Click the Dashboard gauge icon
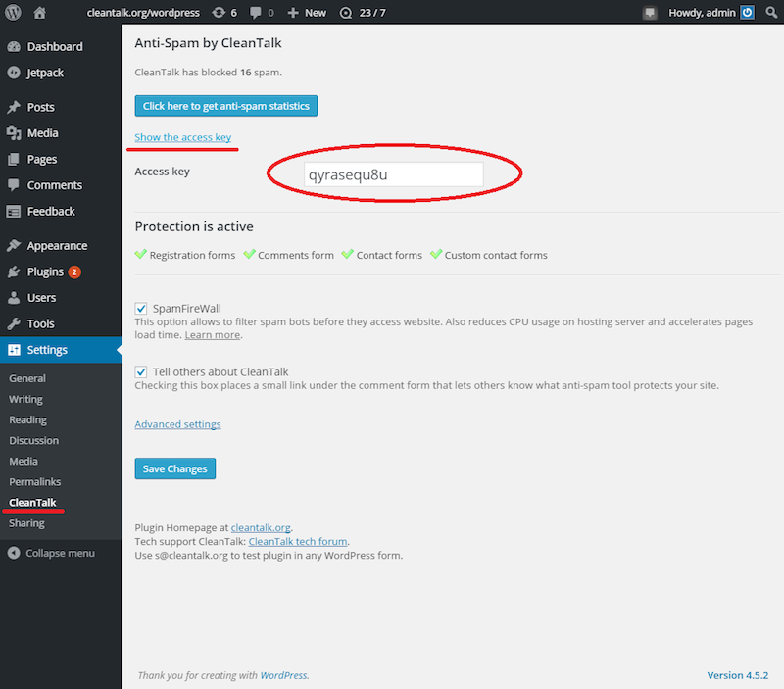The width and height of the screenshot is (784, 689). click(x=14, y=46)
